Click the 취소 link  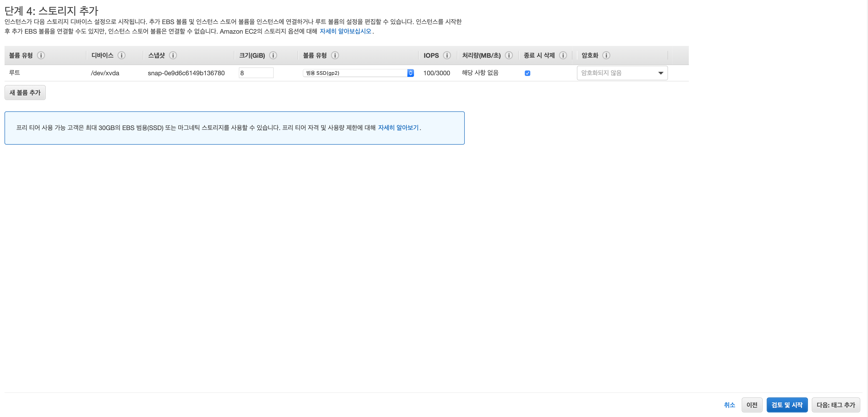point(729,405)
